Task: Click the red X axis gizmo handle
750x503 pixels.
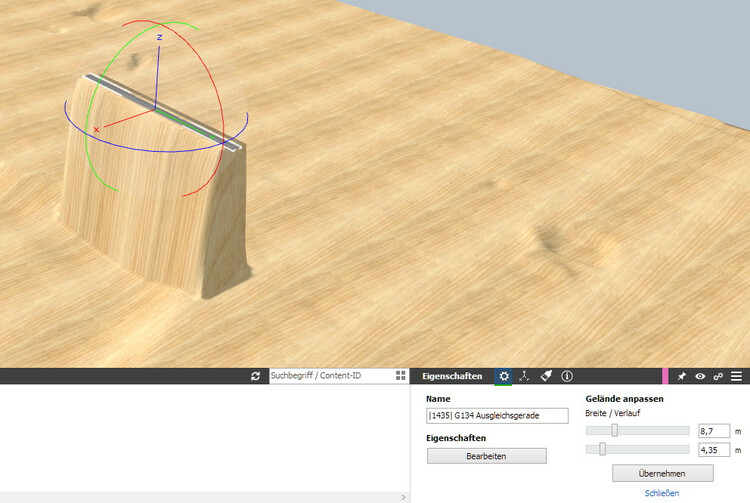Action: point(97,130)
